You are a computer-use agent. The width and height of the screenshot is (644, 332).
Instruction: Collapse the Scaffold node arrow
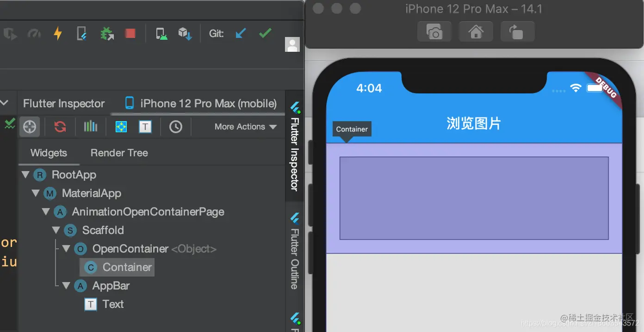click(x=56, y=230)
